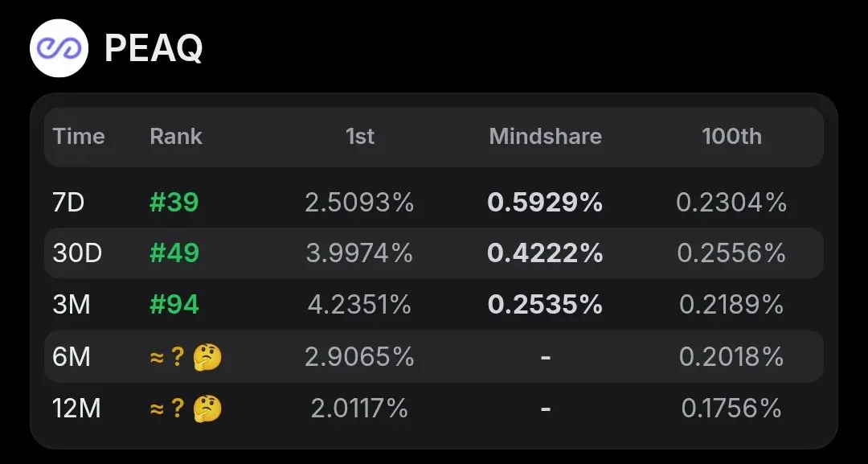Screen dimensions: 868x464
Task: Sort by the Rank column header
Action: click(176, 136)
